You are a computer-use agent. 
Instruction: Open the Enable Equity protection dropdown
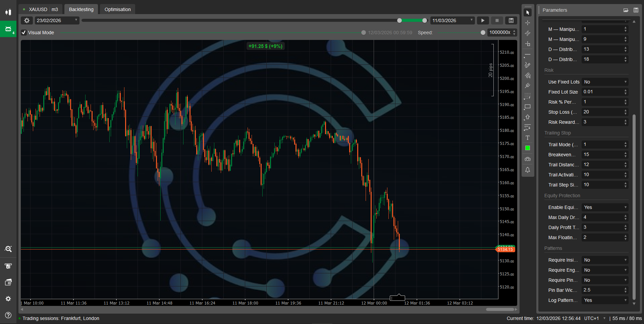click(x=605, y=207)
